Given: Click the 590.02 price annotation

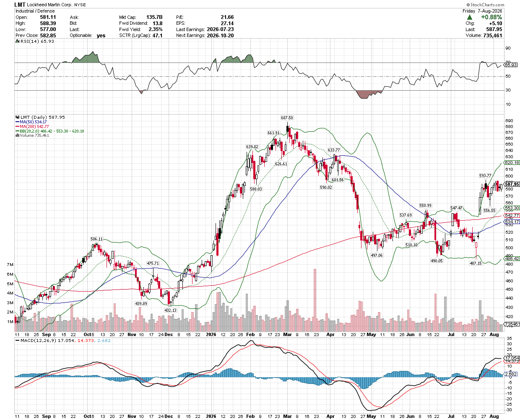Looking at the screenshot, I should [326, 188].
